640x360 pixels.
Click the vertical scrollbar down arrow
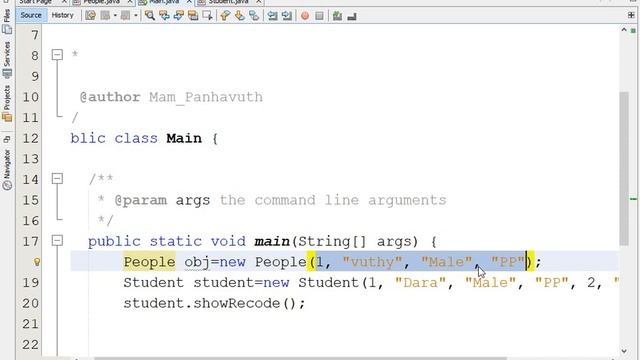pyautogui.click(x=624, y=351)
